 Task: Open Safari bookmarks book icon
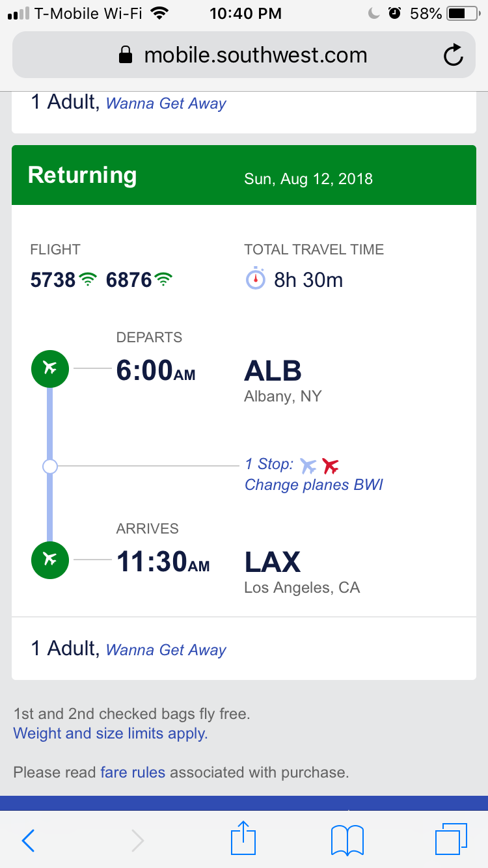tap(347, 840)
